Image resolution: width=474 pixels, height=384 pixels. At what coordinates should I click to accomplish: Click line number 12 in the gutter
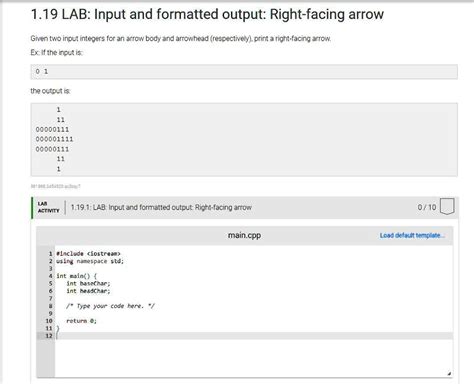point(49,336)
